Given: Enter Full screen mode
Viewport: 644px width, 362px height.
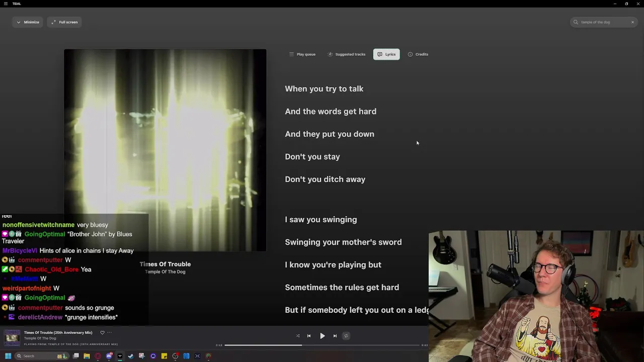Looking at the screenshot, I should pos(64,22).
